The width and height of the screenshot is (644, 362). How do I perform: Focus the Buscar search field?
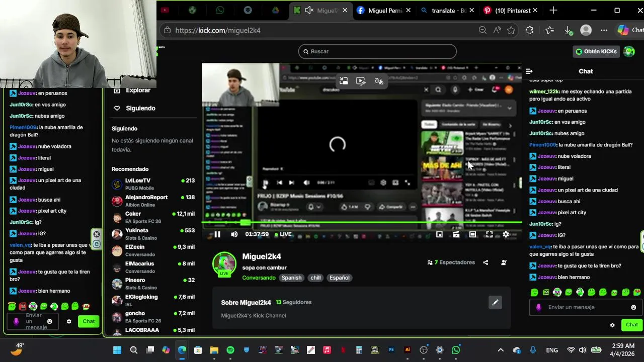point(377,51)
